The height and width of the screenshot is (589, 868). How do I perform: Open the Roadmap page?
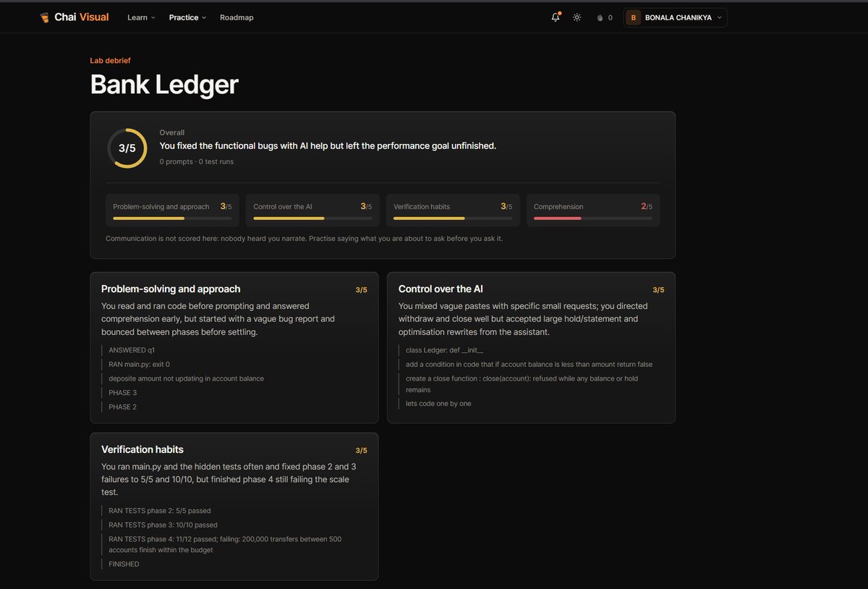point(237,17)
